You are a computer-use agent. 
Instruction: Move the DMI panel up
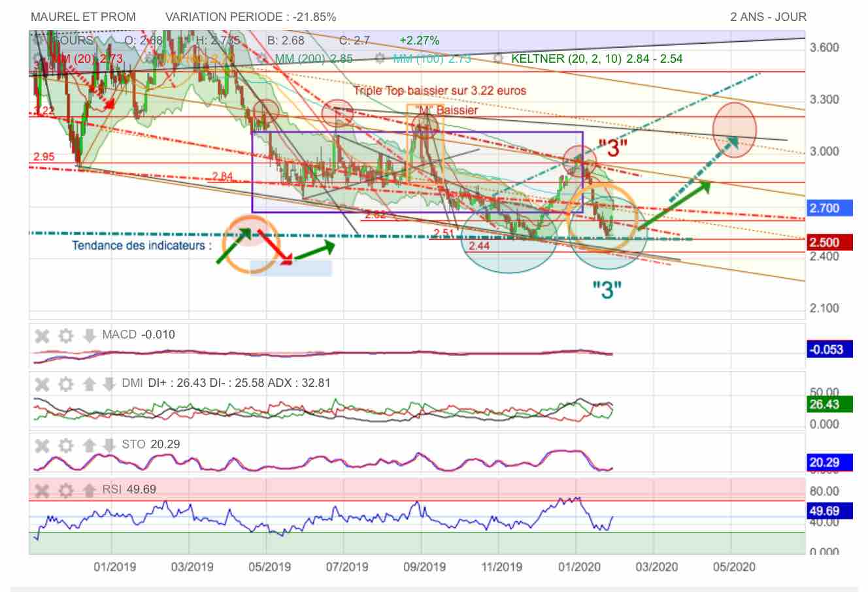89,384
